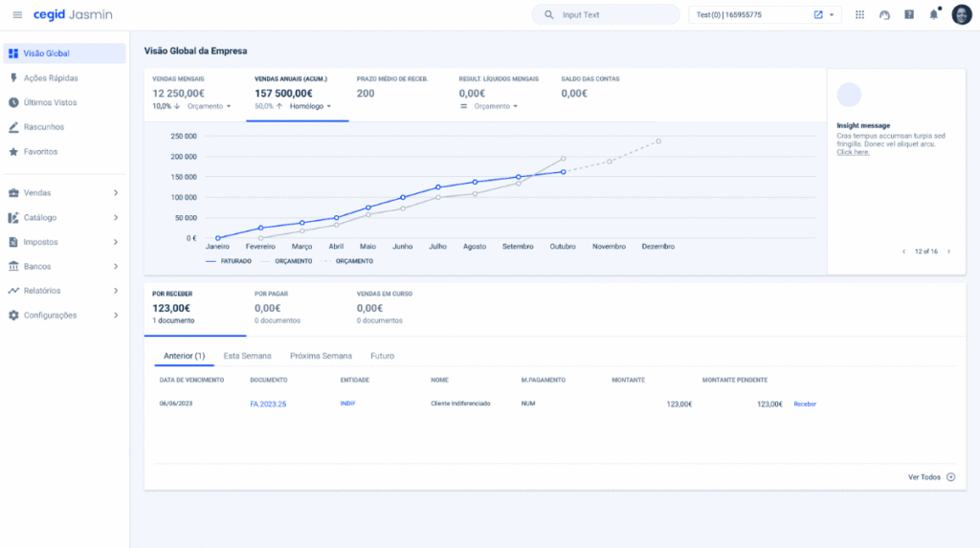This screenshot has width=980, height=548.
Task: Open Favoritos in the sidebar
Action: tap(40, 152)
